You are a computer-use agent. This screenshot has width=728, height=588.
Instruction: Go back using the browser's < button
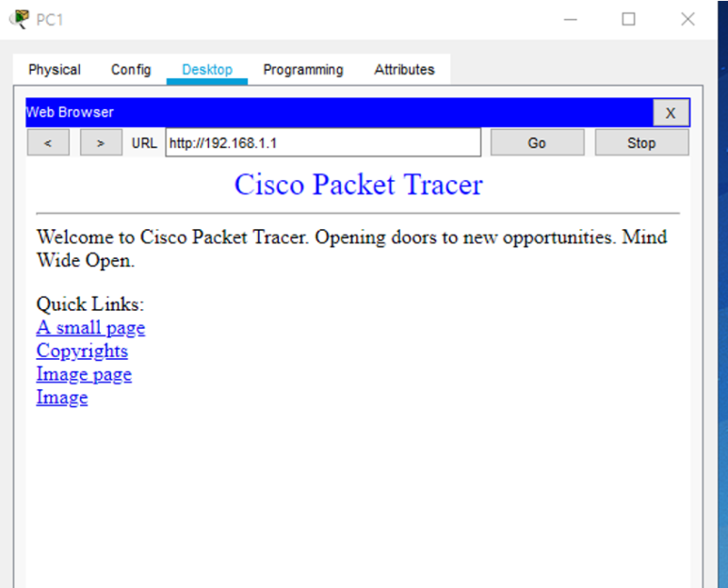click(x=48, y=143)
